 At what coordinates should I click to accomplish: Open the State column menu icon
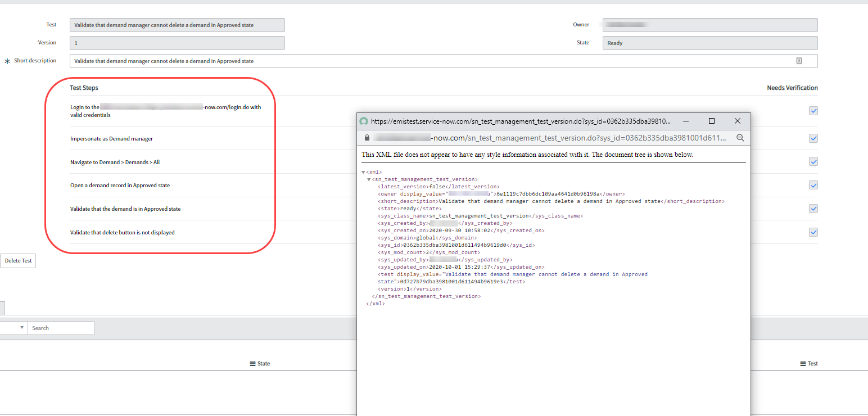[x=253, y=364]
